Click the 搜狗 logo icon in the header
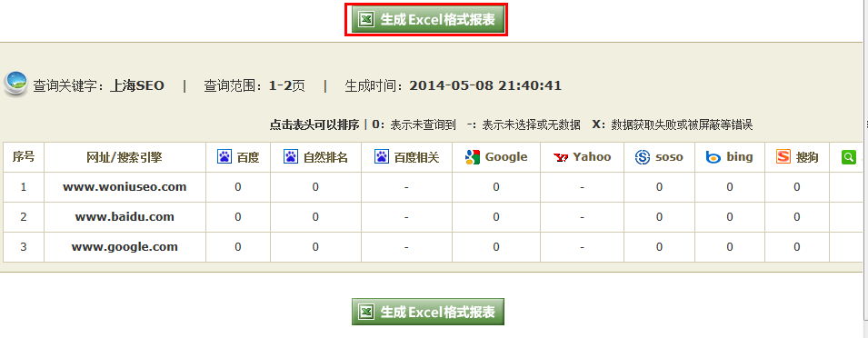This screenshot has height=338, width=868. pos(783,157)
